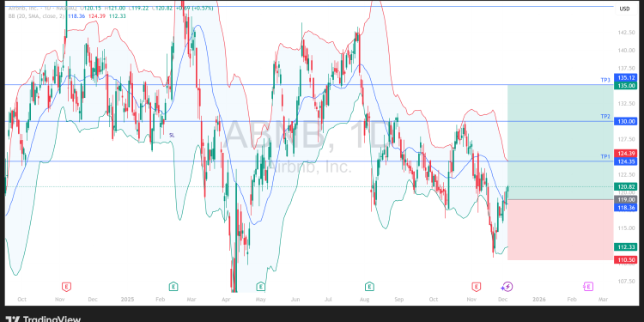The width and height of the screenshot is (644, 322).
Task: Click the 107.50 tick on the price axis
Action: 627,281
